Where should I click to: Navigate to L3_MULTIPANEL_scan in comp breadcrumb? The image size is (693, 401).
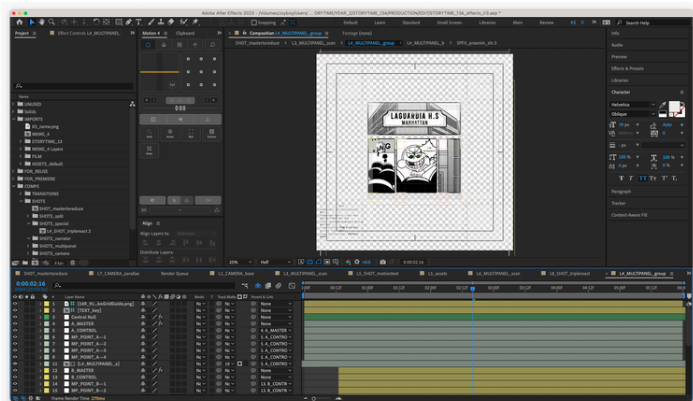pos(313,43)
